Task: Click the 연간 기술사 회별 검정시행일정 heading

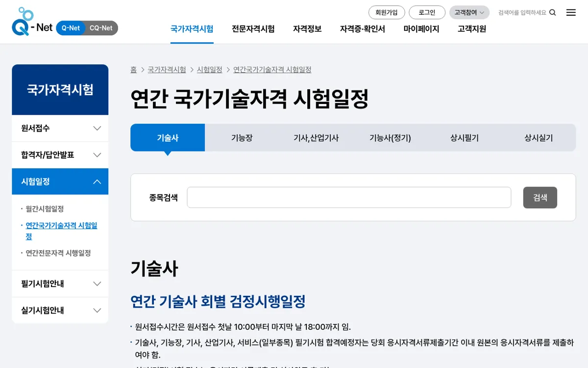Action: 218,301
